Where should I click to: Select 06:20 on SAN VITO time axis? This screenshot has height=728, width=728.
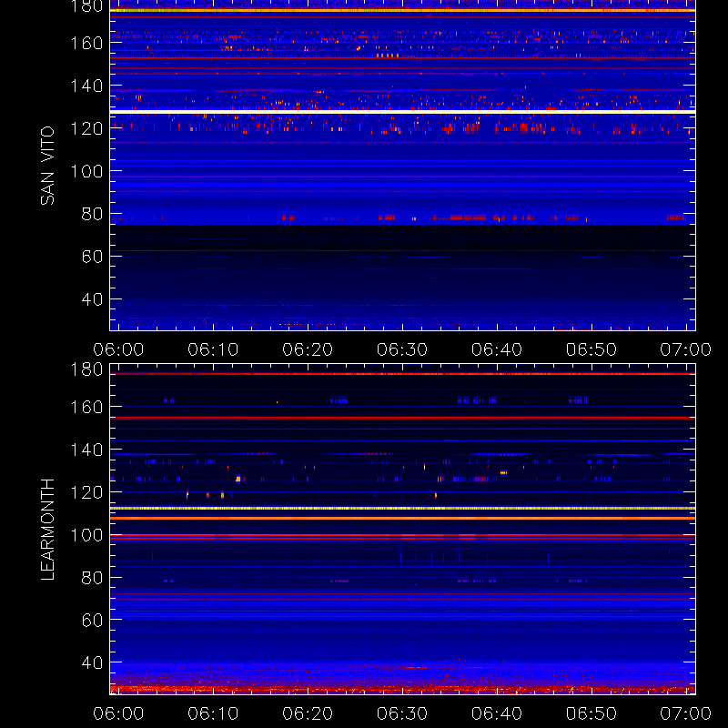(x=308, y=349)
